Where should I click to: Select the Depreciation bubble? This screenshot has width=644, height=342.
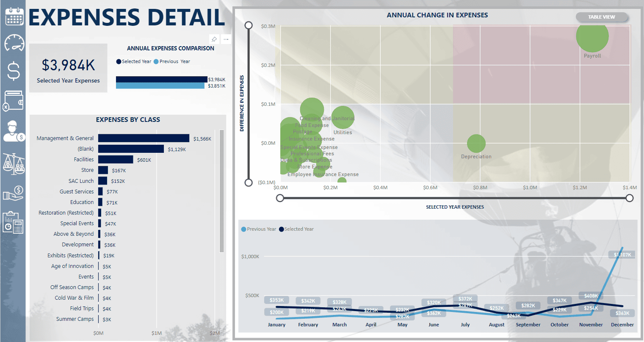476,143
